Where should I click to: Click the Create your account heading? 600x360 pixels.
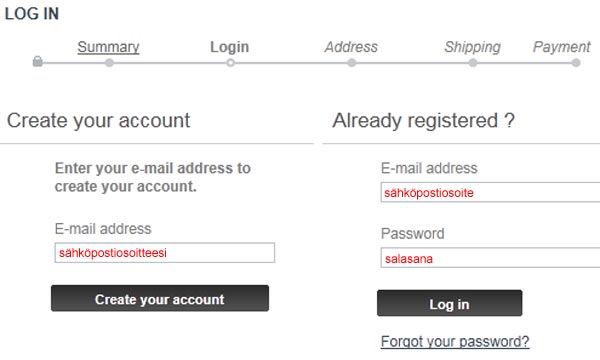click(98, 121)
